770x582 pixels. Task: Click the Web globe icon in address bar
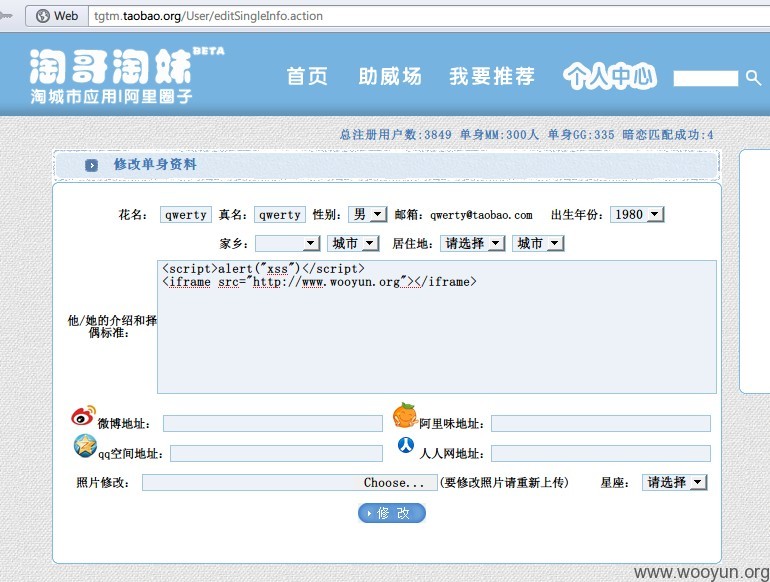43,16
